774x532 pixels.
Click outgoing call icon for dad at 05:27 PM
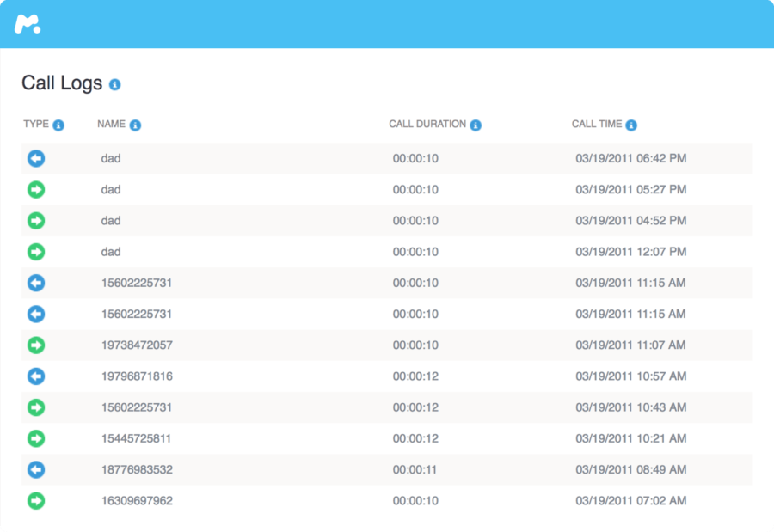tap(36, 189)
